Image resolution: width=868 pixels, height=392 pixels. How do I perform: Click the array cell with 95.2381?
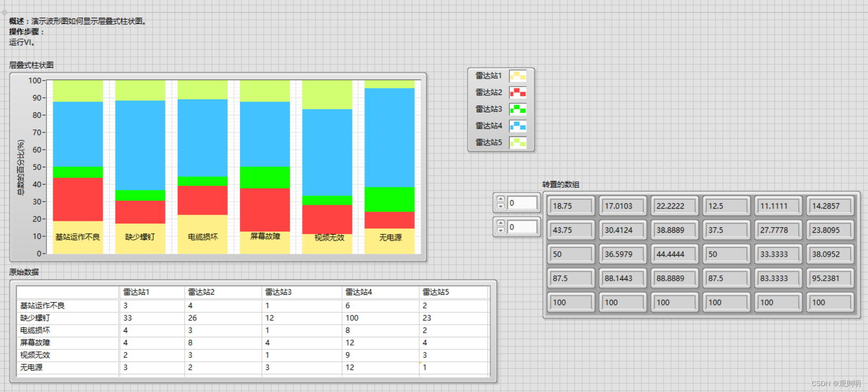(x=830, y=279)
